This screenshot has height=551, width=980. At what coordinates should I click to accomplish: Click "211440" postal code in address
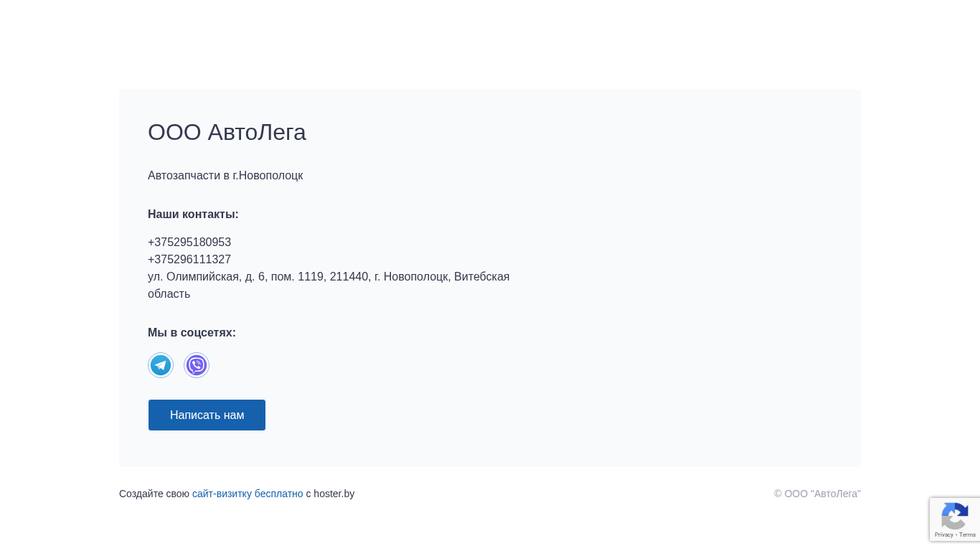tap(349, 277)
